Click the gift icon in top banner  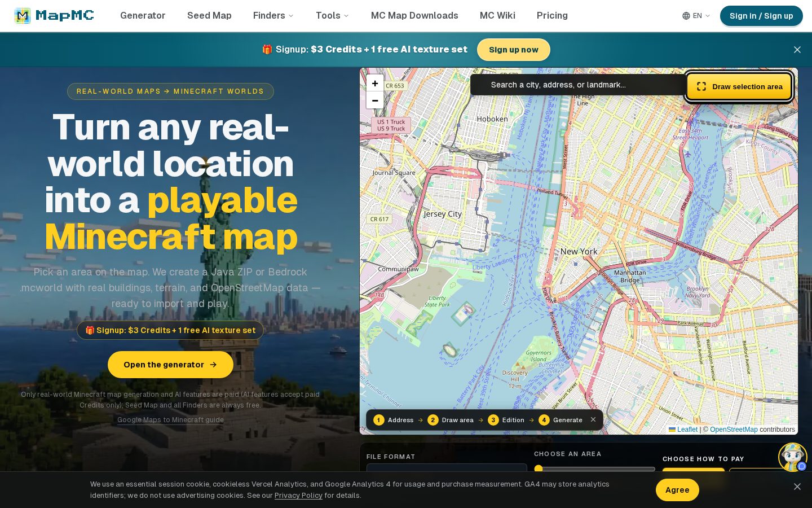tap(267, 49)
